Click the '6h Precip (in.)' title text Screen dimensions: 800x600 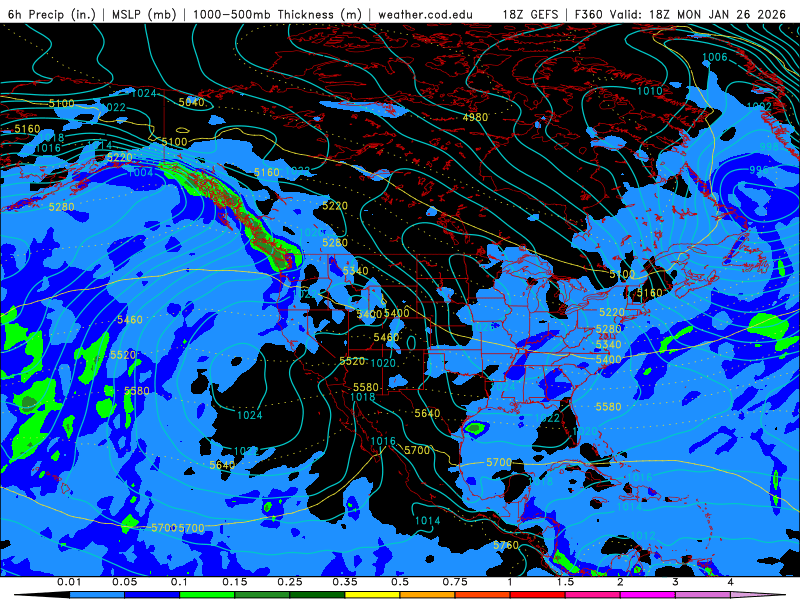click(x=52, y=14)
